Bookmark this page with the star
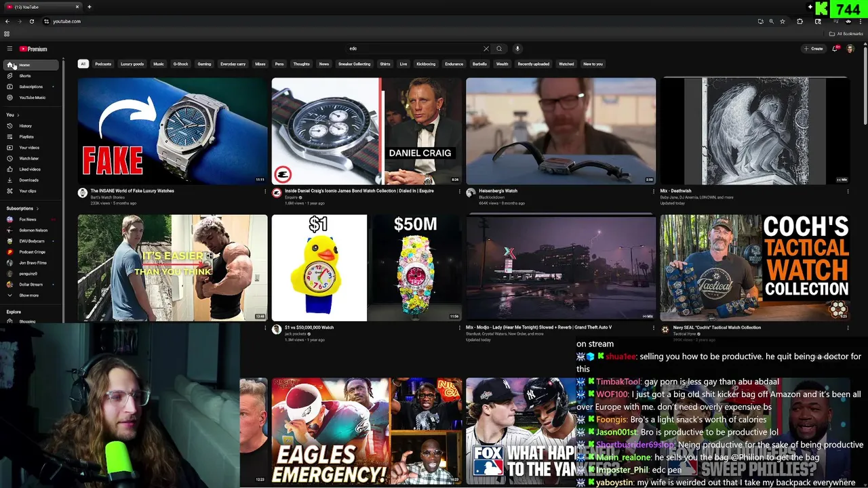The height and width of the screenshot is (488, 868). coord(783,21)
